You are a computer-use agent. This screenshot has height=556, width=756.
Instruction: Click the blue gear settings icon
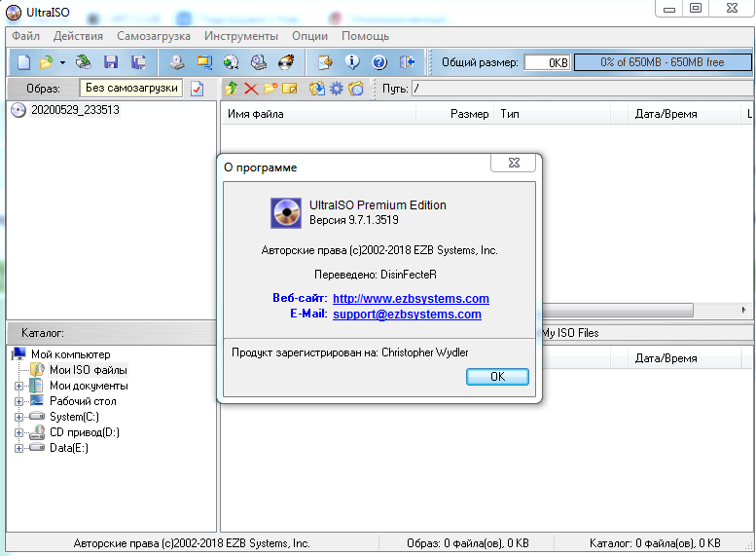click(336, 89)
